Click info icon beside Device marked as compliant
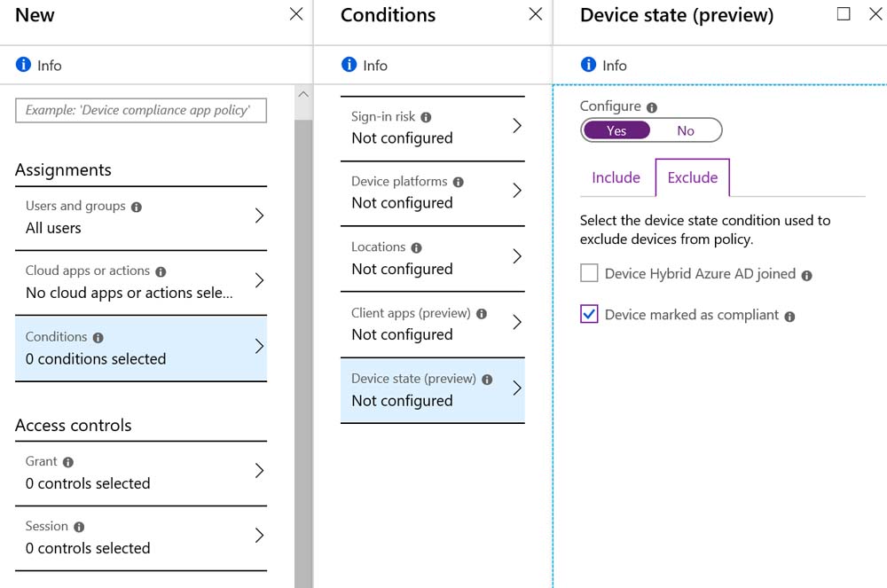 [789, 317]
